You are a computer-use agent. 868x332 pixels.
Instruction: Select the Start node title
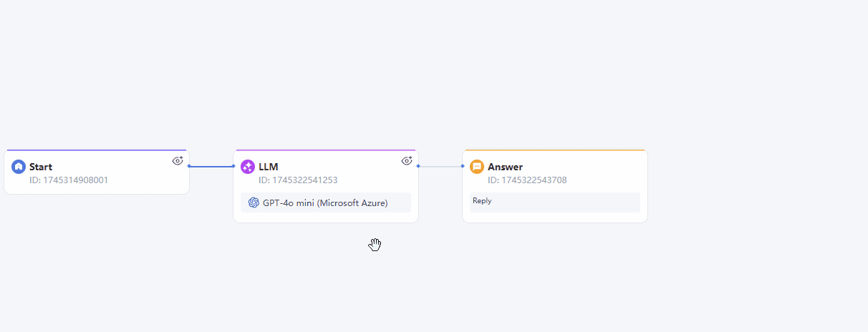coord(41,167)
